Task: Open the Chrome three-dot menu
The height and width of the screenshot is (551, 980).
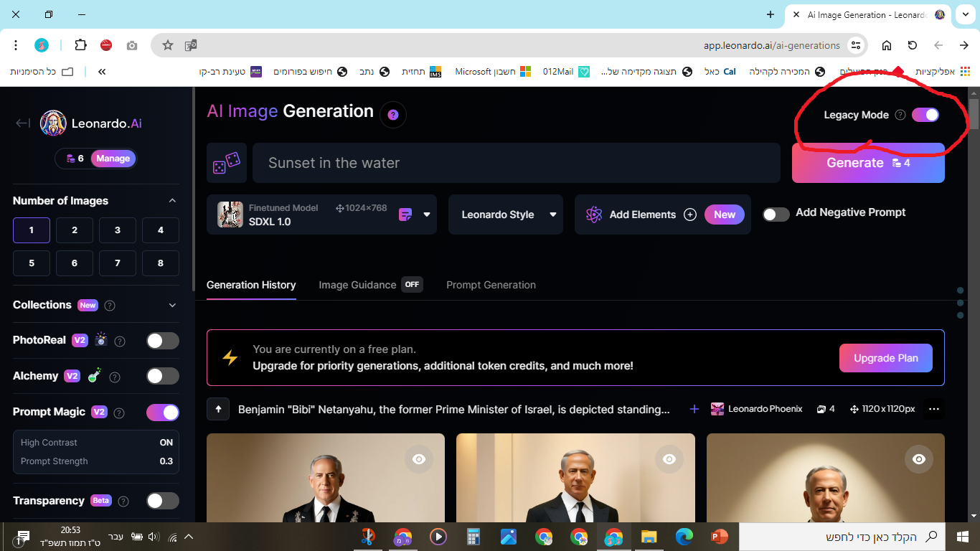Action: (x=16, y=45)
